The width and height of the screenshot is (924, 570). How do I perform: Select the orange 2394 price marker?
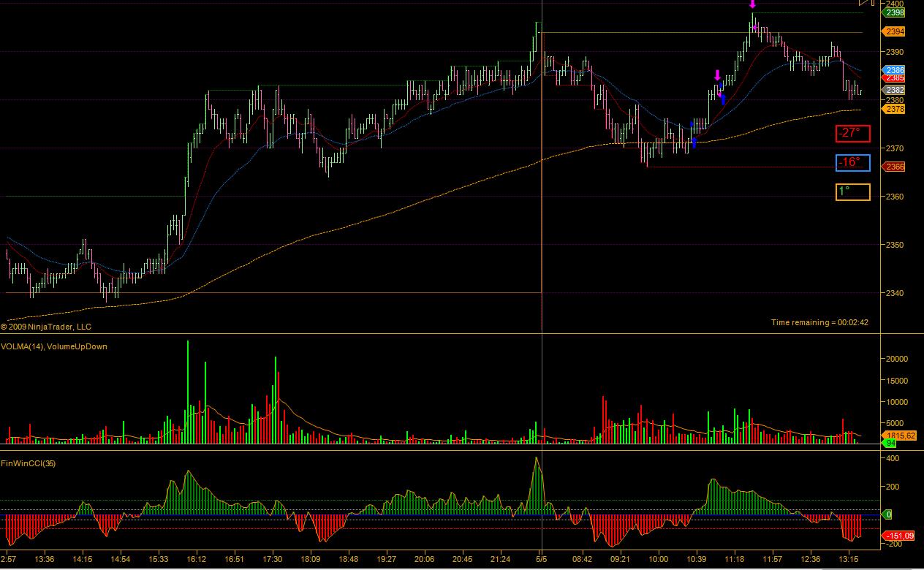895,31
